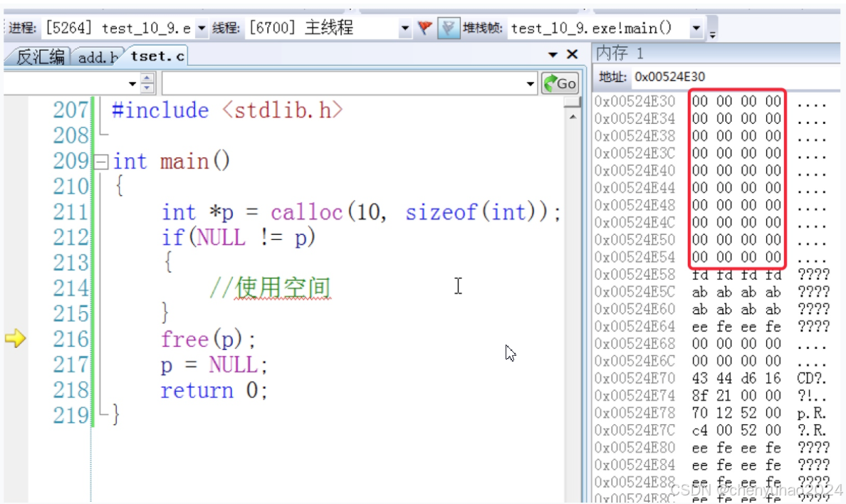Click memory address row 0x00524E78

tap(634, 412)
